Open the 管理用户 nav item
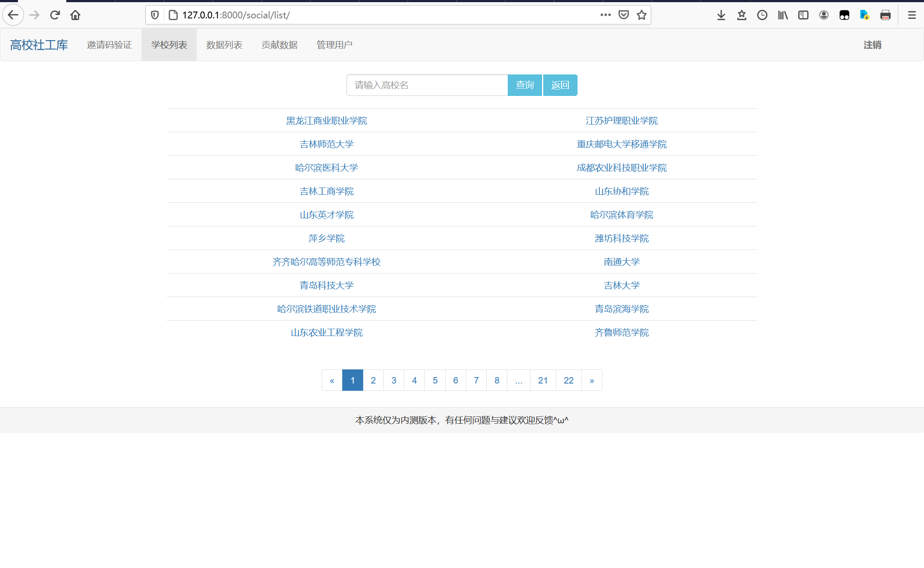This screenshot has width=924, height=568. [334, 45]
